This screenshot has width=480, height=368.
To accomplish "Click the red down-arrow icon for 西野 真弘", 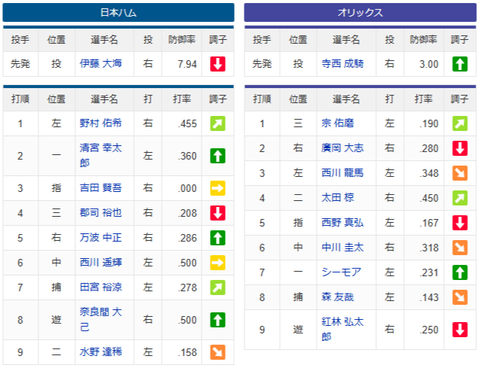I will click(x=460, y=223).
